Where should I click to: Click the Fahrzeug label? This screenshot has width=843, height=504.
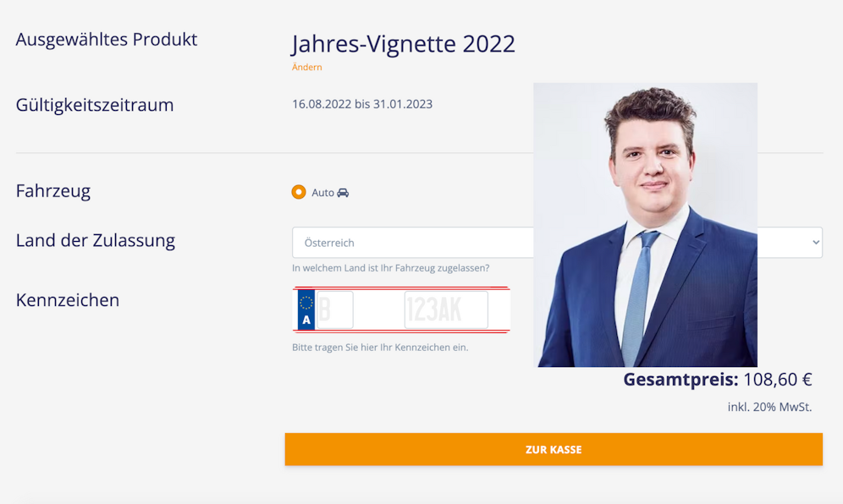[53, 191]
